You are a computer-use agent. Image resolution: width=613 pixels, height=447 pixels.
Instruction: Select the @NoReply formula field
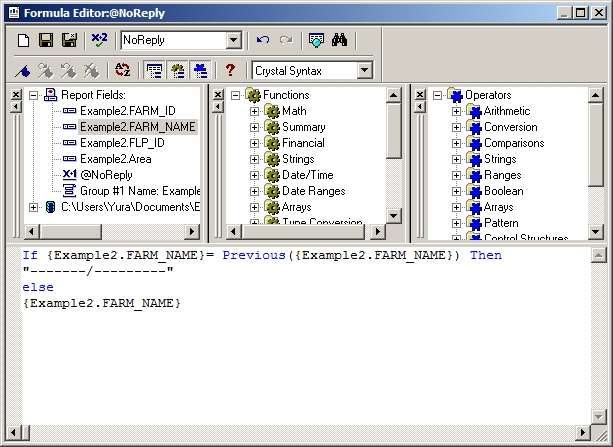click(x=106, y=175)
